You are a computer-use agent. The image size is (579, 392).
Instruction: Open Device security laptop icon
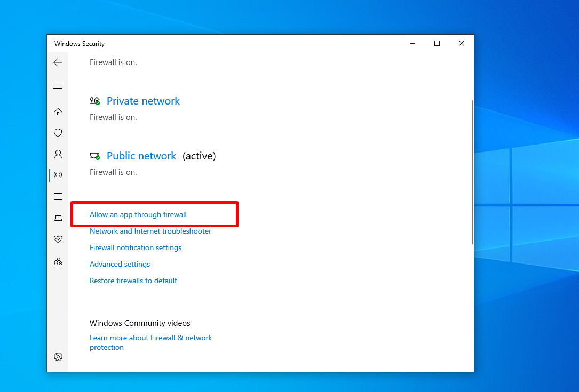pyautogui.click(x=58, y=218)
